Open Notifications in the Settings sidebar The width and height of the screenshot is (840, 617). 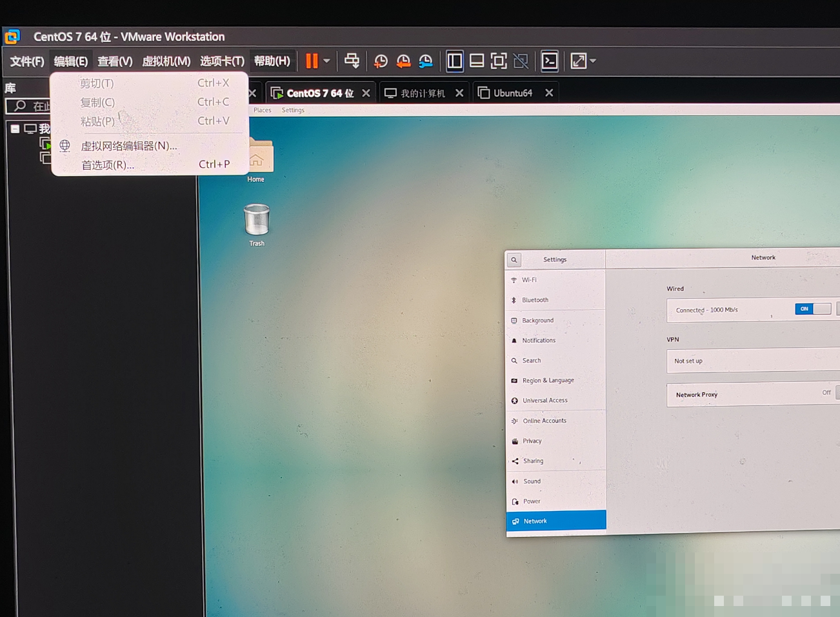coord(556,340)
